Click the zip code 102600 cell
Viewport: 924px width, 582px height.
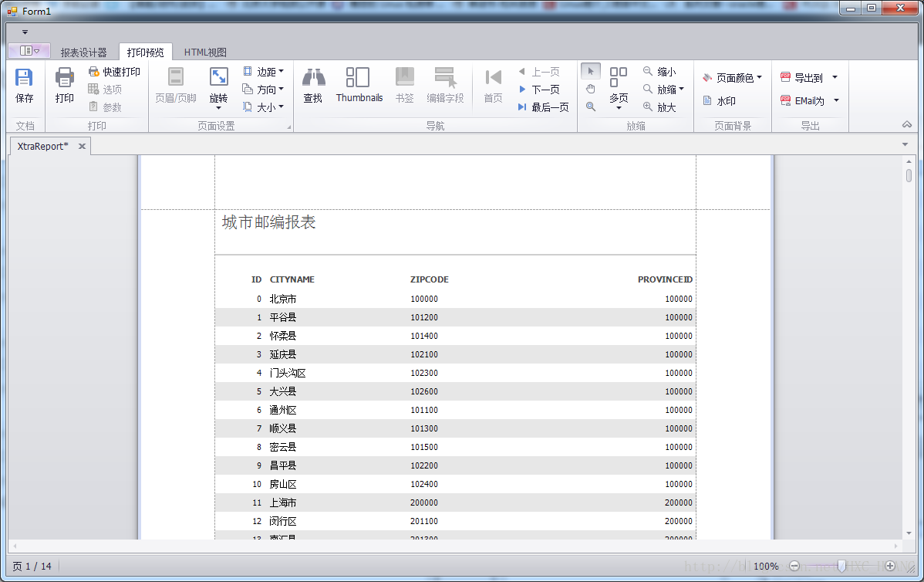point(424,391)
